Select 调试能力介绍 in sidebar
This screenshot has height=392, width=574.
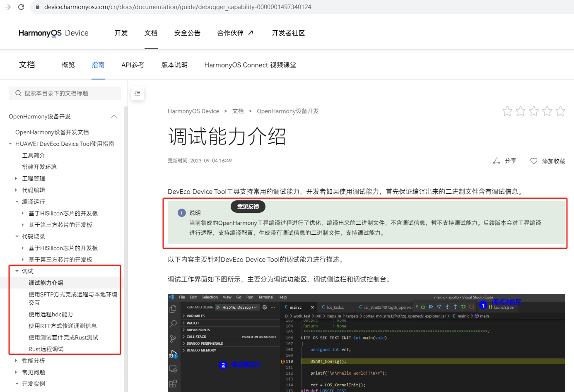pos(46,283)
